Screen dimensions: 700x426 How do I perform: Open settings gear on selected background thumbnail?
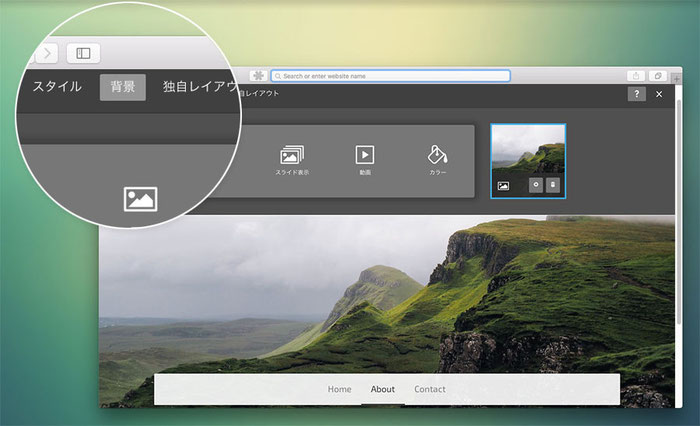(x=536, y=185)
